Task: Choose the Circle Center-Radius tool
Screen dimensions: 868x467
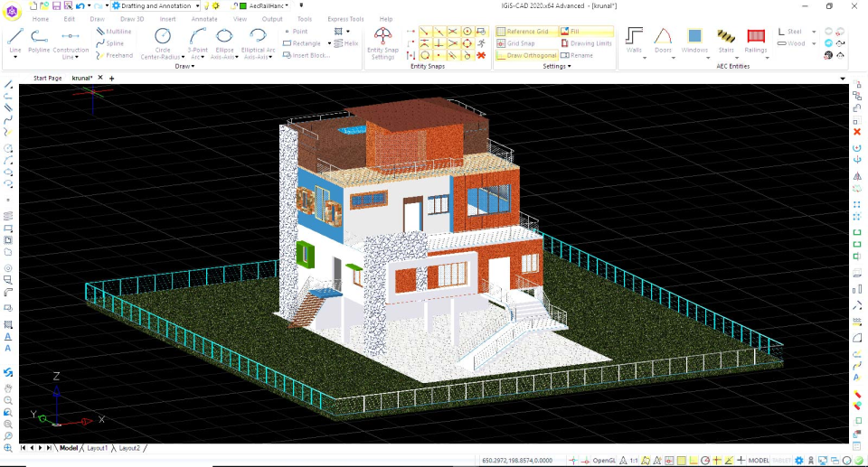Action: 162,42
